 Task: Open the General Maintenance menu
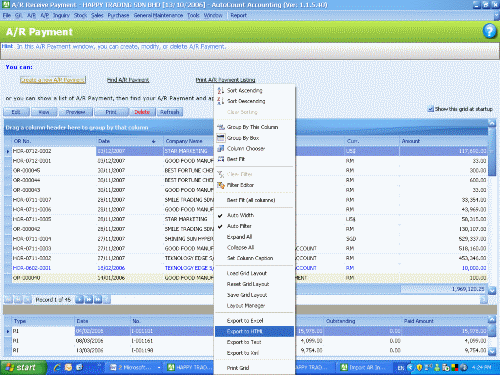tap(158, 15)
